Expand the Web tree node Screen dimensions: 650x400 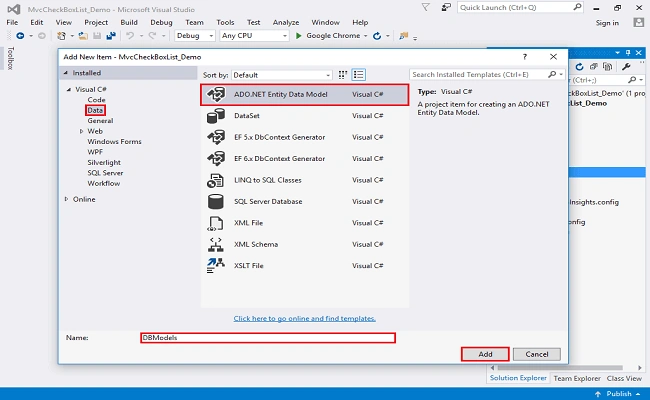pyautogui.click(x=81, y=131)
